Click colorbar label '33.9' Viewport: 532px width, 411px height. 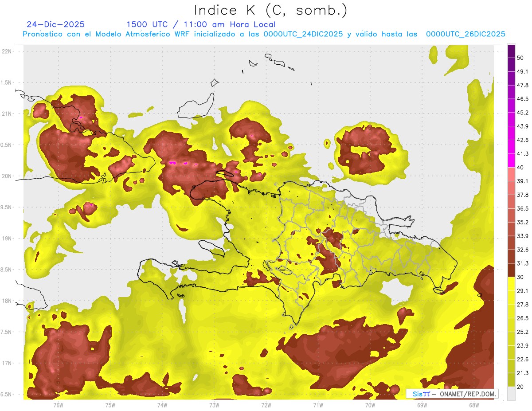[523, 236]
